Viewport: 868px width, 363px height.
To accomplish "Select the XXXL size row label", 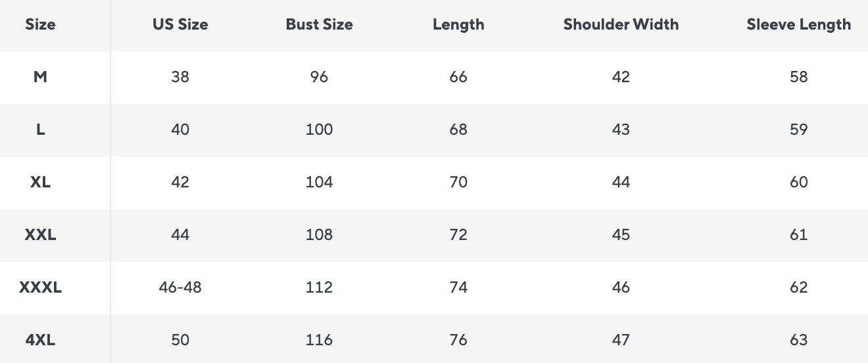I will tap(40, 287).
